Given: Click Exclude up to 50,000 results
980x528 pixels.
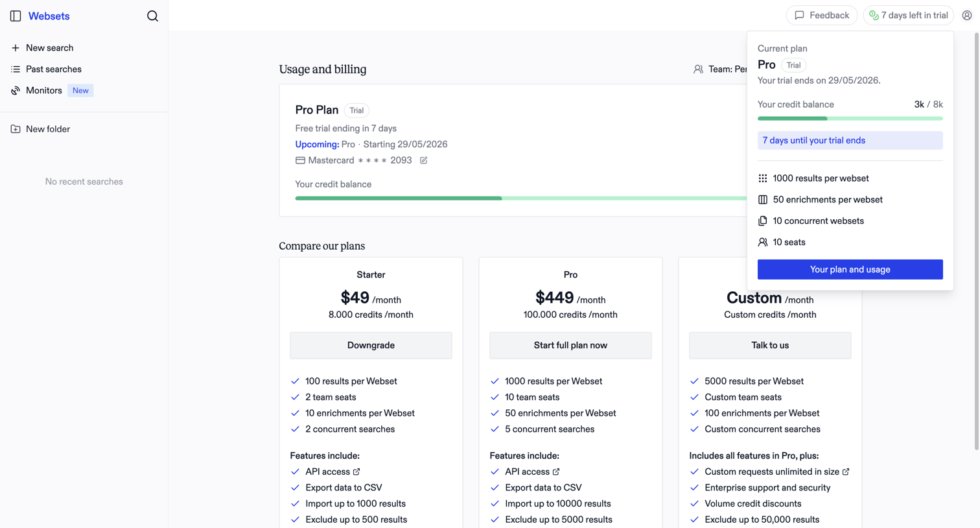Looking at the screenshot, I should click(x=762, y=520).
